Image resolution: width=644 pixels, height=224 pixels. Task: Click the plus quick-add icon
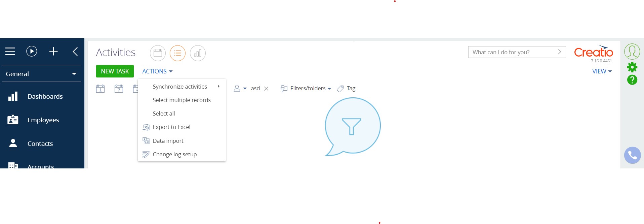53,51
